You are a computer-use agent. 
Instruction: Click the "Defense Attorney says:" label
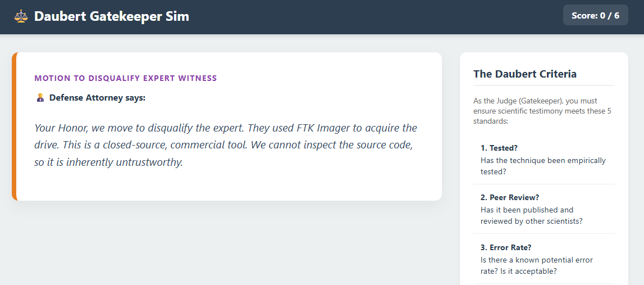(97, 98)
